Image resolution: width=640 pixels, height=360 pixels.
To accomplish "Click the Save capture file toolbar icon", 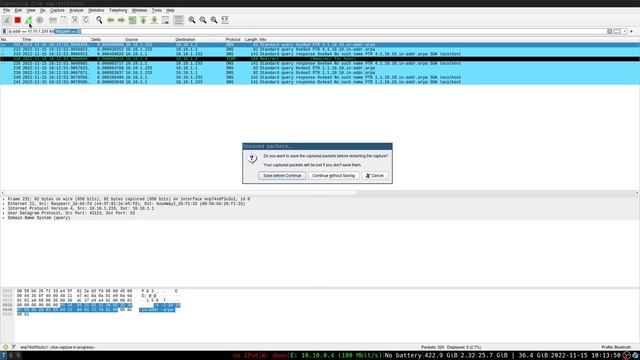I will click(x=64, y=20).
